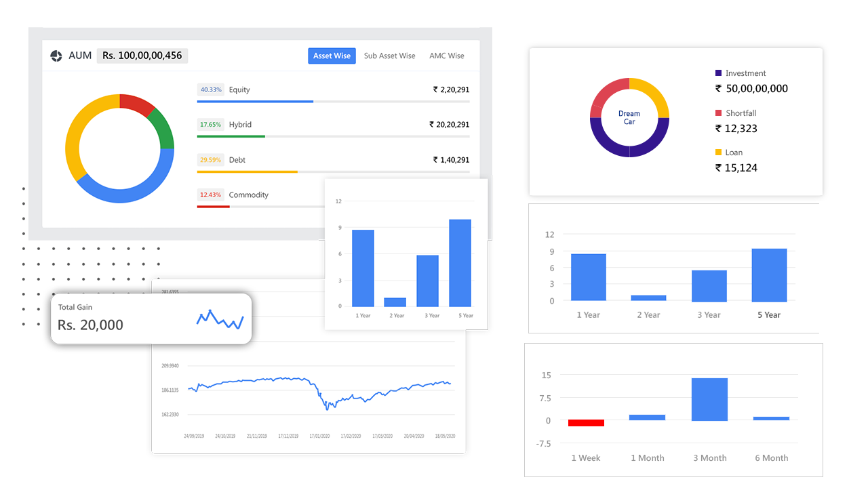
Task: Click the red 1 Week negative bar
Action: point(586,423)
